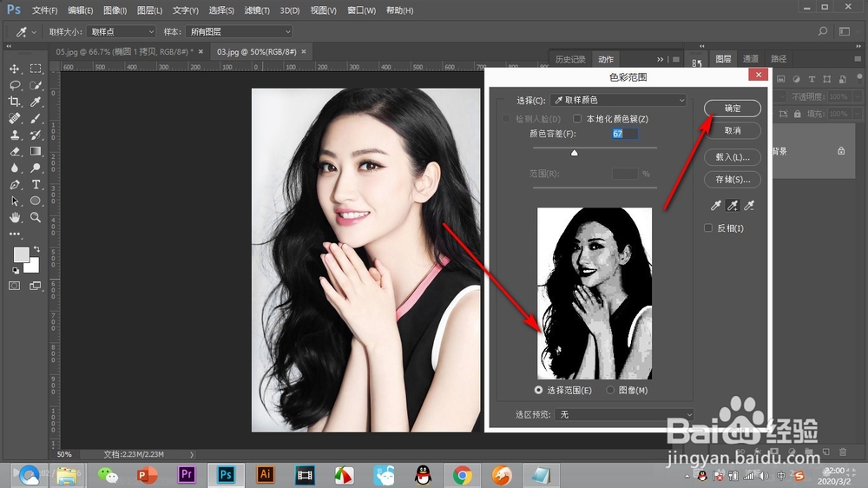Open the Selection Preview (选区预览) dropdown
This screenshot has height=488, width=868.
624,414
